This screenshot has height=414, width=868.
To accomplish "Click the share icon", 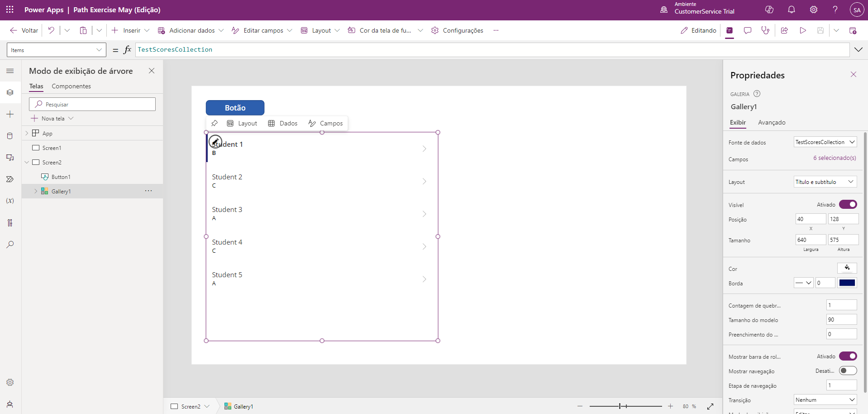I will [785, 30].
